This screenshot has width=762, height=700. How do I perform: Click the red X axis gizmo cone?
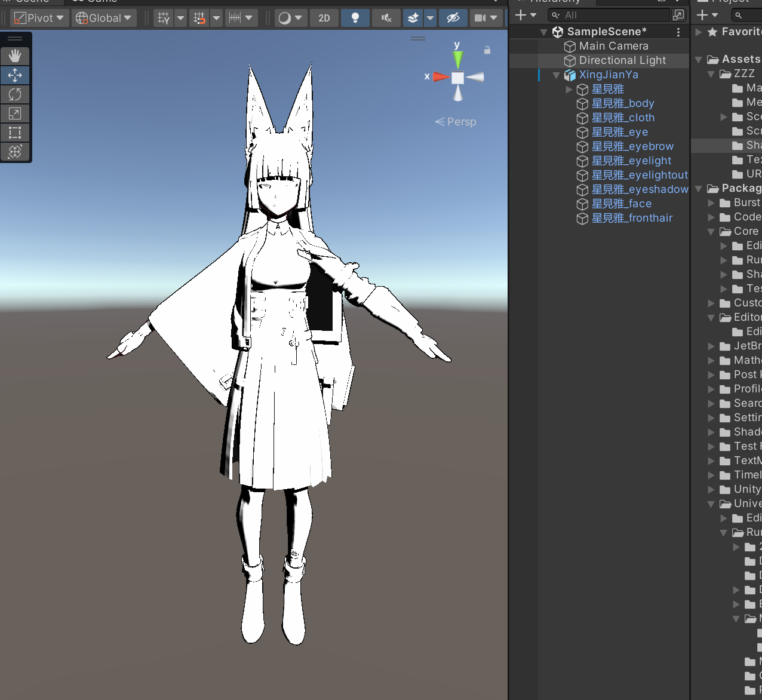(440, 76)
